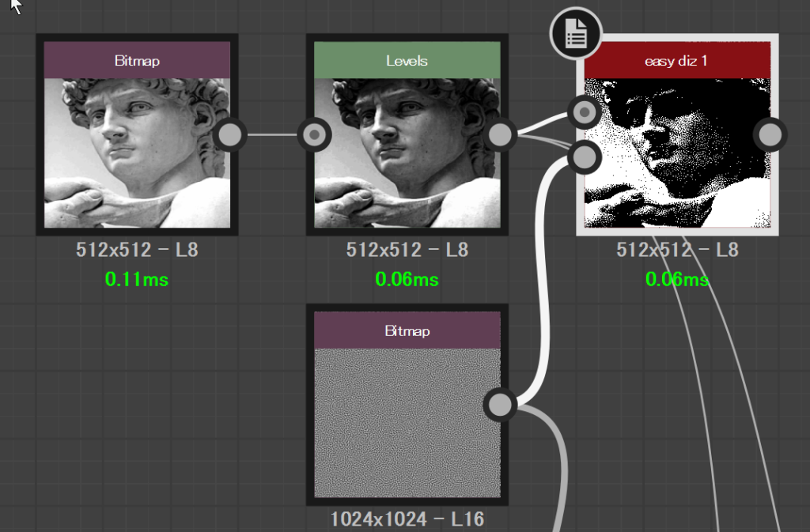Viewport: 810px width, 532px height.
Task: Click the 1024x1024 - L16 size label
Action: pos(407,519)
